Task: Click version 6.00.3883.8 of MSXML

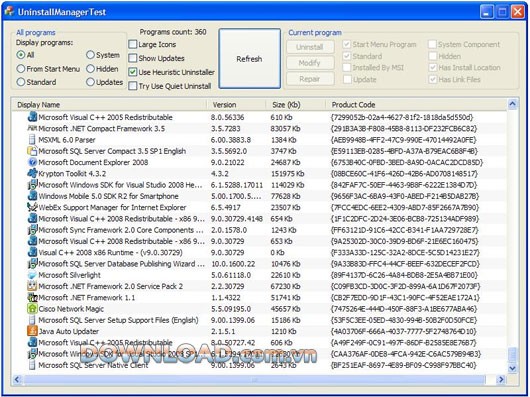Action: (231, 140)
